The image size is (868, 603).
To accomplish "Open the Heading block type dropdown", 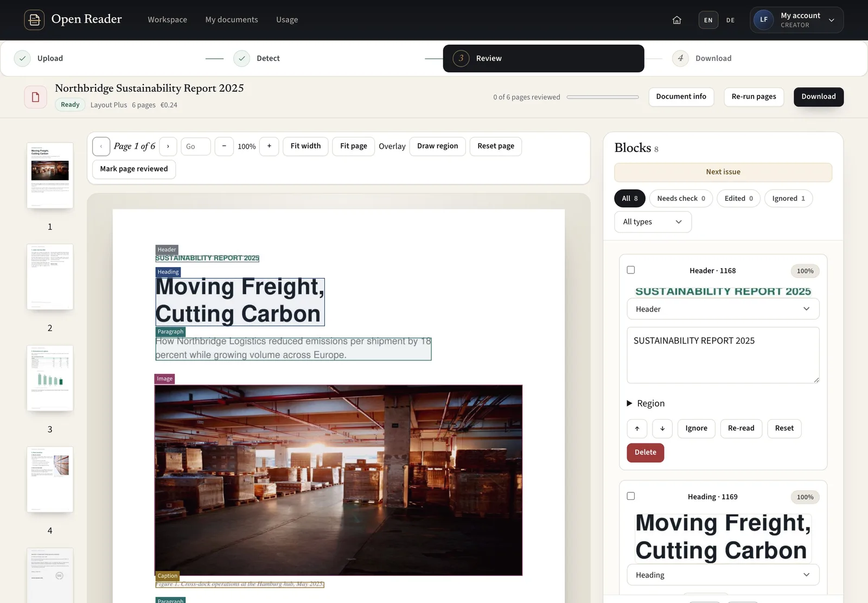I will click(723, 575).
